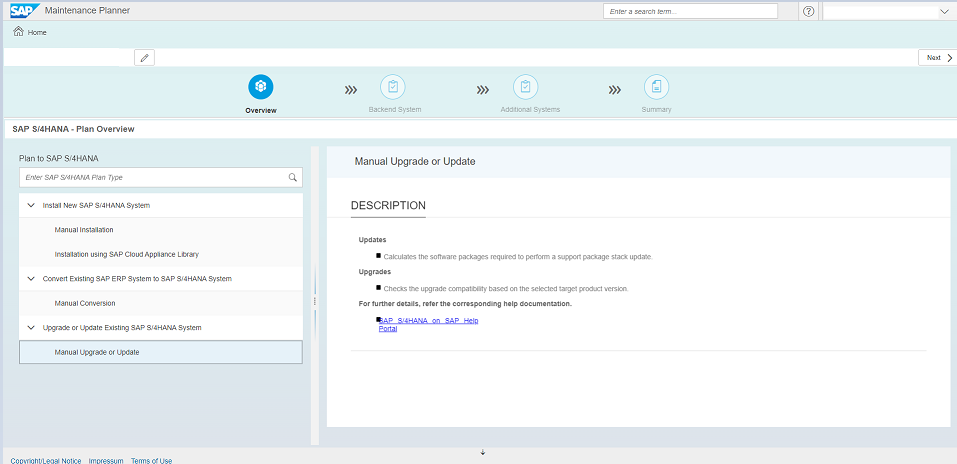Select Manual Installation plan type
The height and width of the screenshot is (464, 957).
[x=161, y=230]
